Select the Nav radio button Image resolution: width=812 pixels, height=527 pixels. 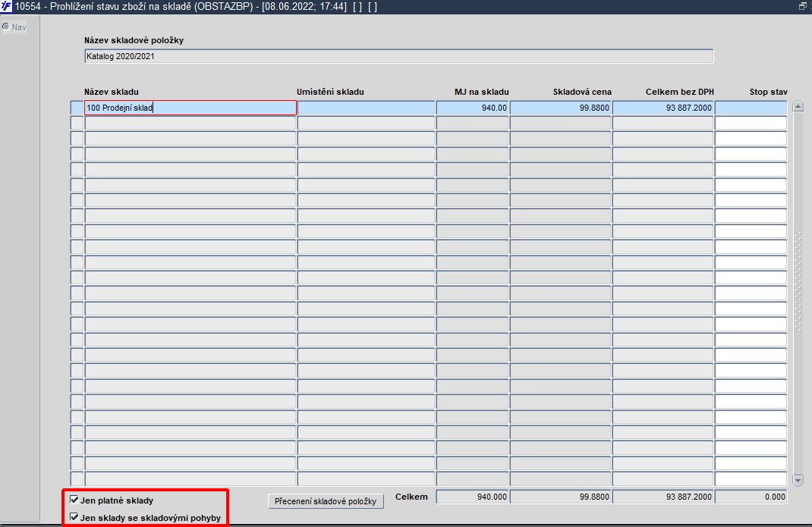coord(6,27)
